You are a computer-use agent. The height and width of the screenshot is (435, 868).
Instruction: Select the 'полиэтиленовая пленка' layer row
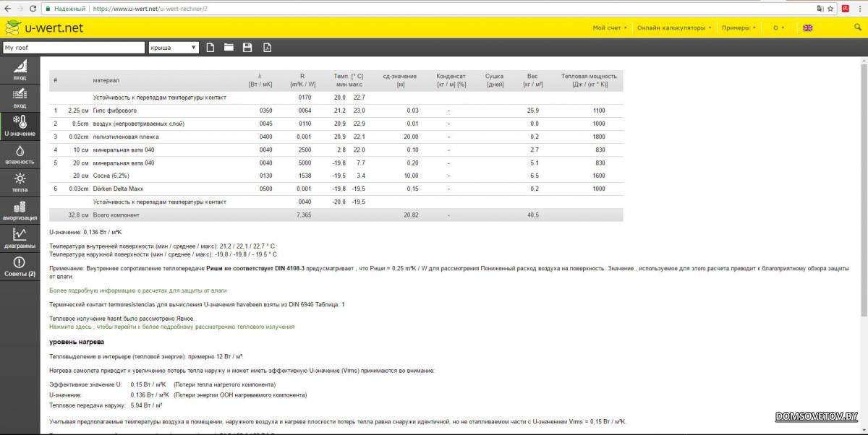[336, 137]
